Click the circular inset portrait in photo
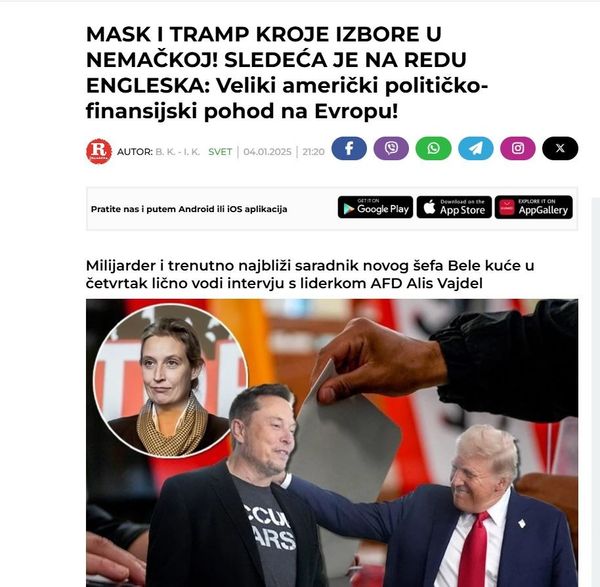 tap(171, 381)
